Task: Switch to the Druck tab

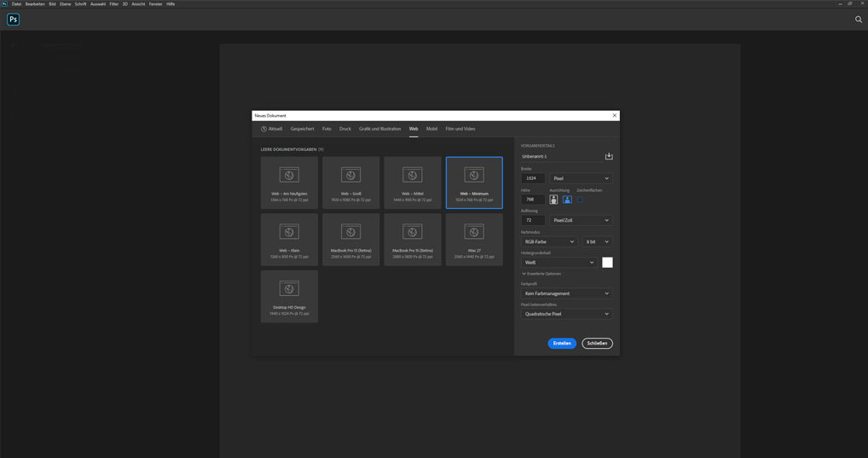Action: pos(344,129)
